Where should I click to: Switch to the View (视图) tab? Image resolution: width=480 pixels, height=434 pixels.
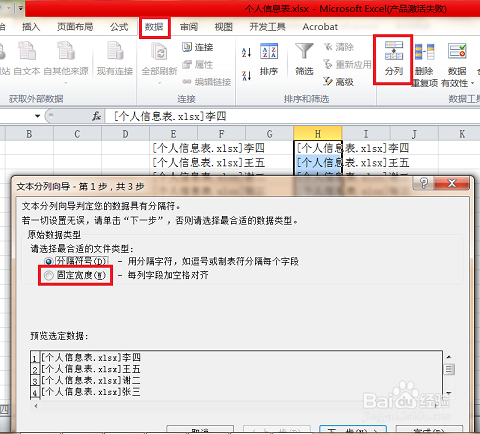[223, 27]
